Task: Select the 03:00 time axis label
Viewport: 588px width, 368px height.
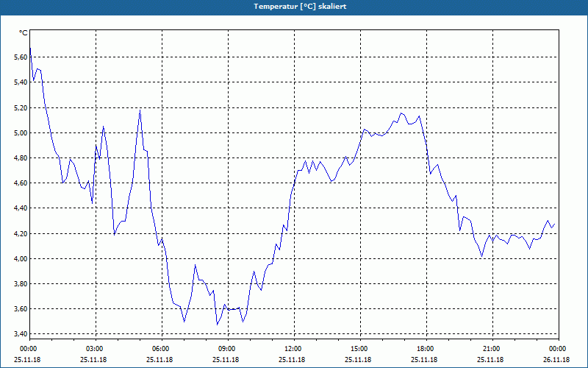Action: (x=95, y=349)
